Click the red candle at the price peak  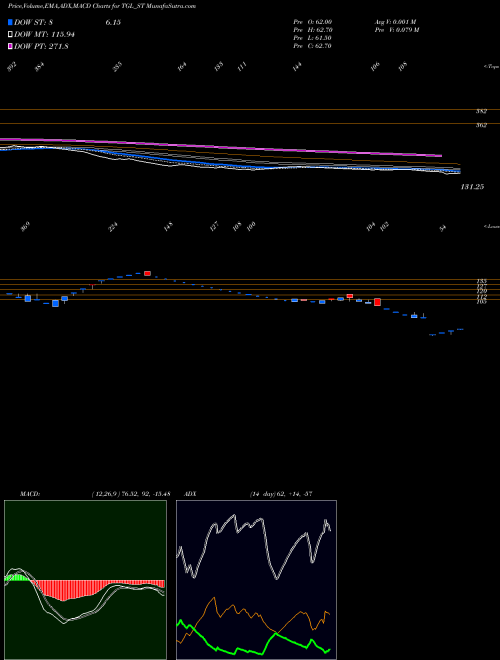(147, 273)
